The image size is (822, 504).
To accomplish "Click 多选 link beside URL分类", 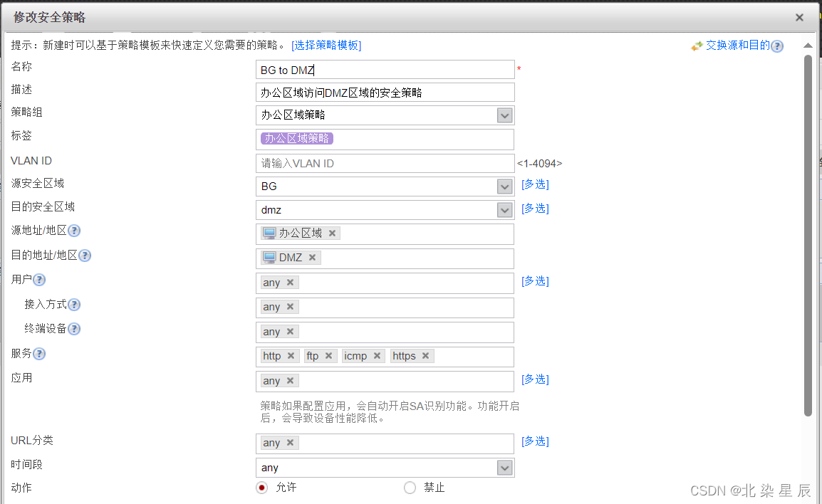I will click(x=535, y=441).
